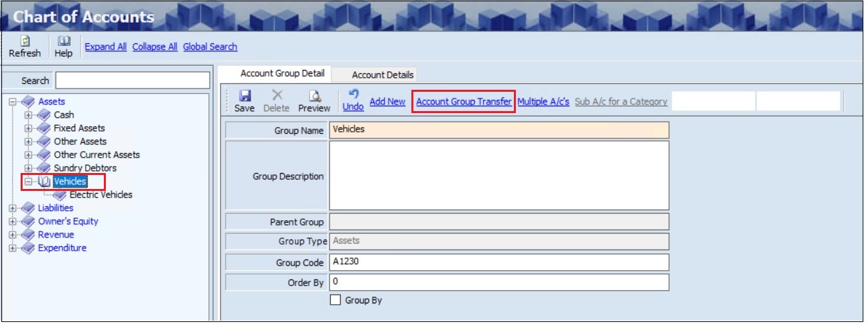Image resolution: width=868 pixels, height=326 pixels.
Task: Expand the Fixed Assets node
Action: tap(28, 128)
